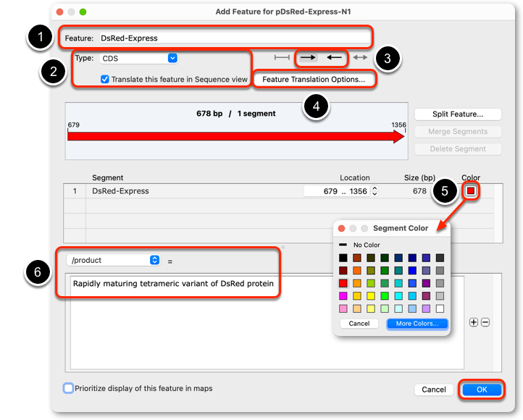Set feature as non-directional
Image resolution: width=523 pixels, height=420 pixels.
282,58
